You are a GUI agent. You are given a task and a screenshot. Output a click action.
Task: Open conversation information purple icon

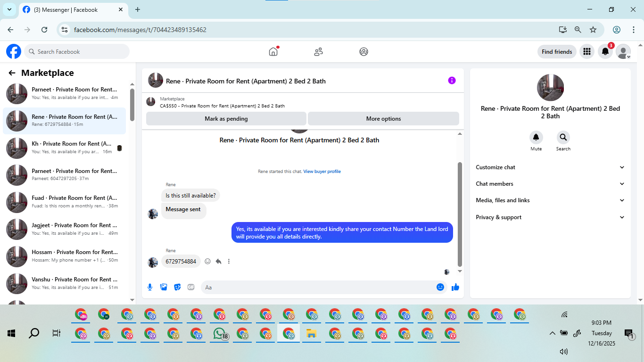[452, 81]
